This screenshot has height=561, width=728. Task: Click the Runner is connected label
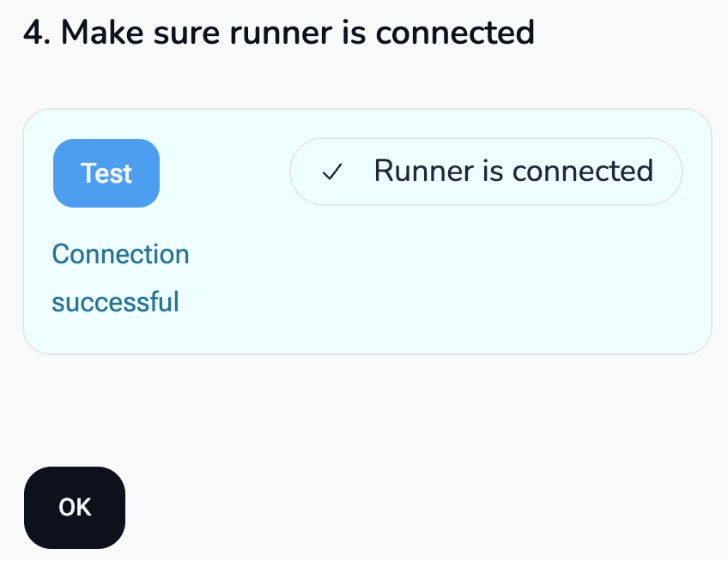[x=512, y=172]
